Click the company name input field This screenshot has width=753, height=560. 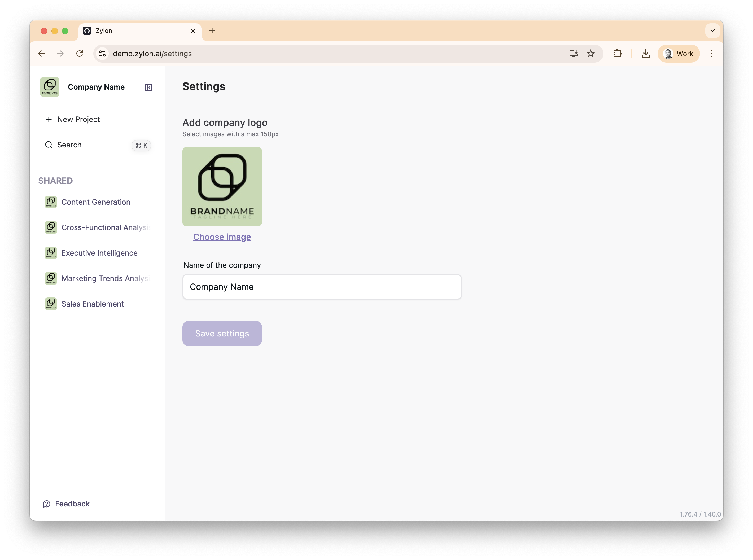point(322,287)
